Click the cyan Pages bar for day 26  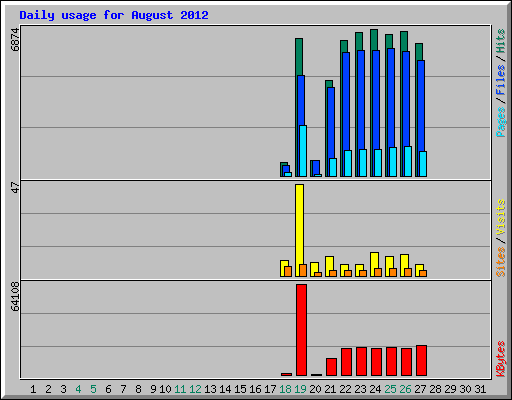(408, 161)
